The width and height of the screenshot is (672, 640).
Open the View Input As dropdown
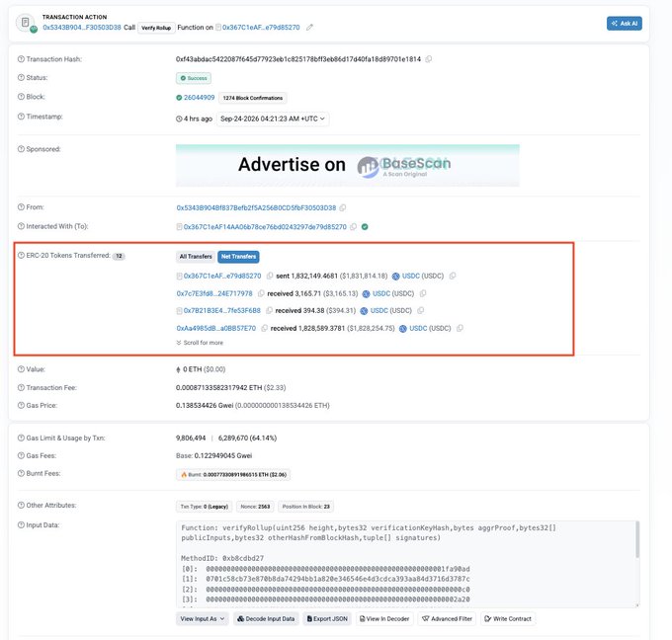[x=203, y=619]
